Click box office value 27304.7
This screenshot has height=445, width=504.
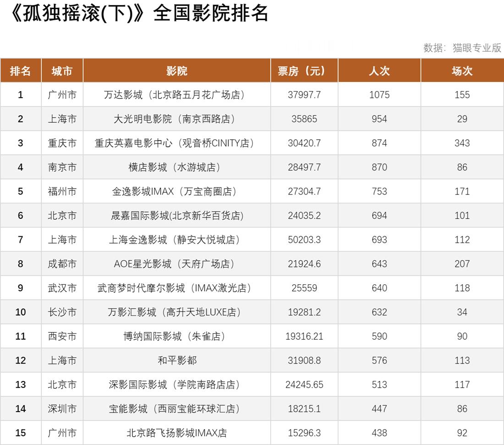click(304, 191)
